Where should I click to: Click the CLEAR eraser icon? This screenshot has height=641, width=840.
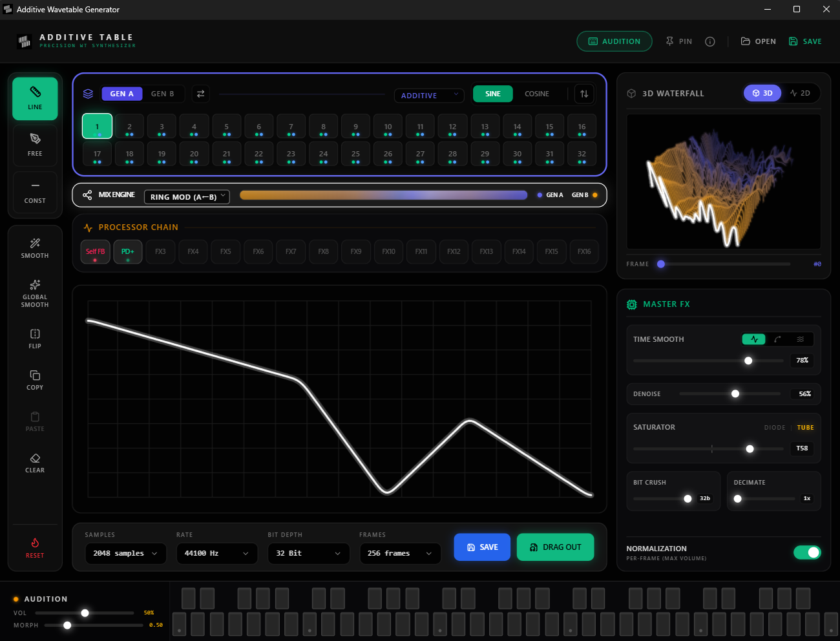[35, 457]
